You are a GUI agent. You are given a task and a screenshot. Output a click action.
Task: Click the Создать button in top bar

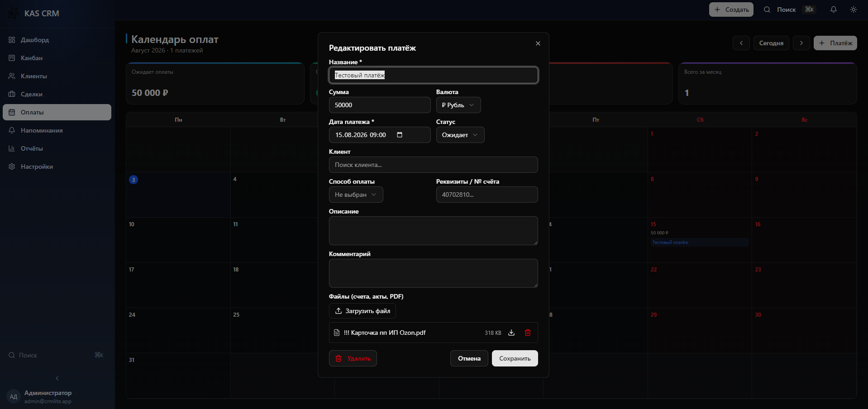tap(731, 10)
